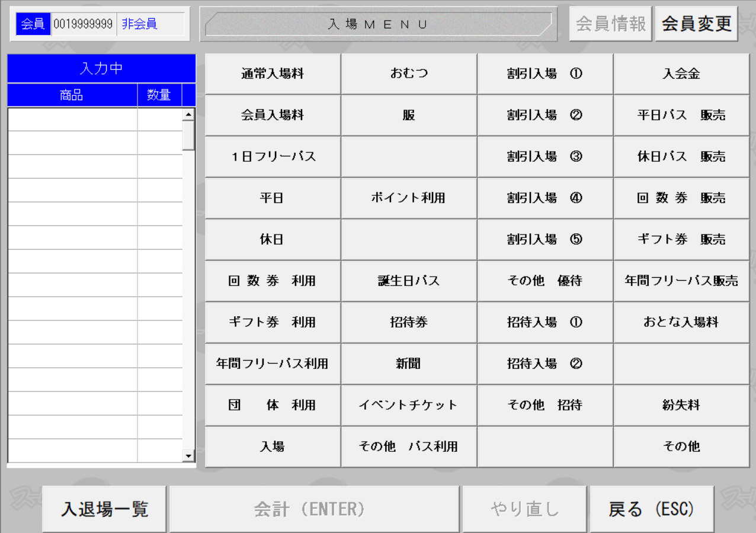Image resolution: width=756 pixels, height=533 pixels.
Task: Select 割引入場 ④
Action: pos(545,198)
